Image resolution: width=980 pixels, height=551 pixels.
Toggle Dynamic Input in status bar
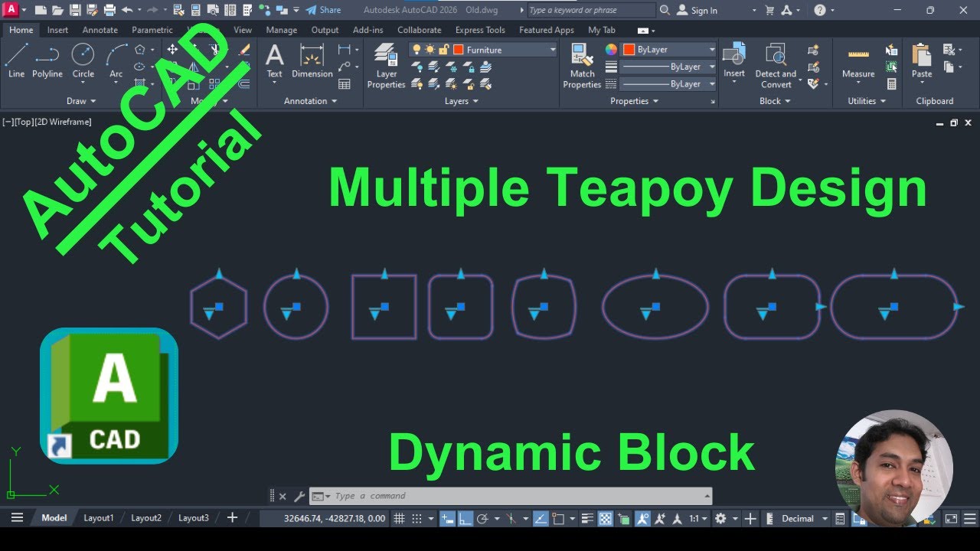coord(447,518)
